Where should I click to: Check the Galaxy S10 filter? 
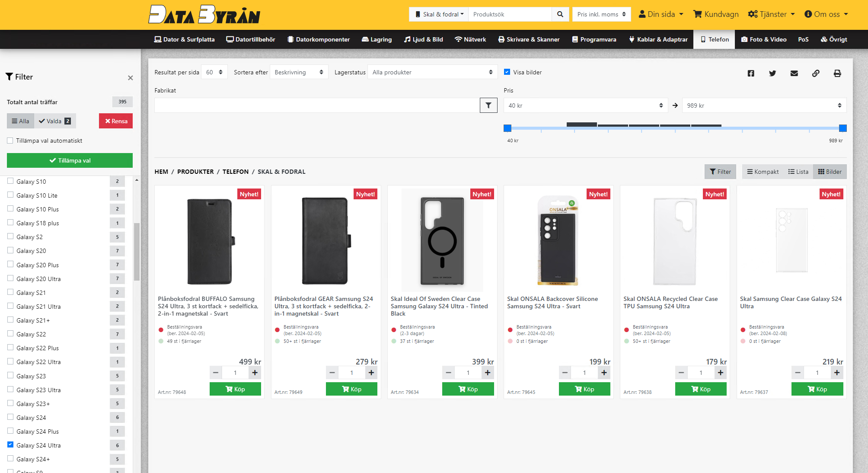point(10,181)
